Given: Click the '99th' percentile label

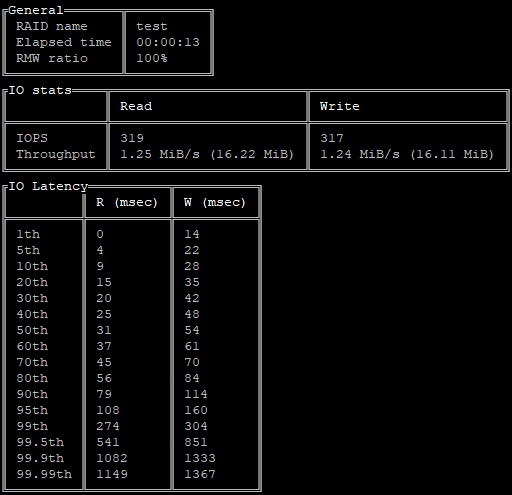Looking at the screenshot, I should (x=32, y=426).
